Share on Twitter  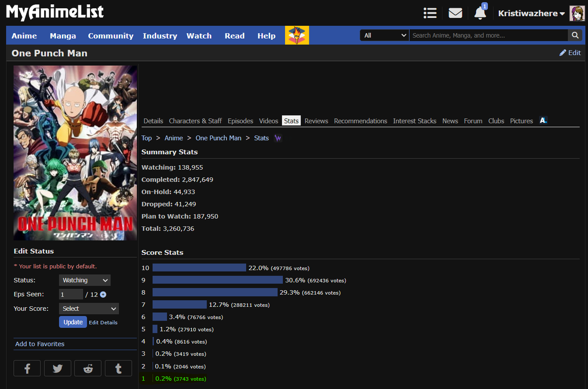(57, 369)
